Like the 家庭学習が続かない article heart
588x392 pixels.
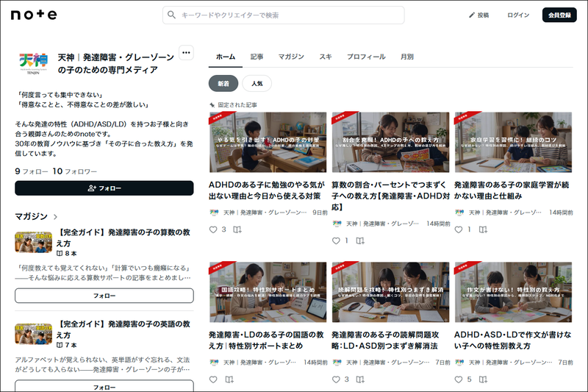458,229
